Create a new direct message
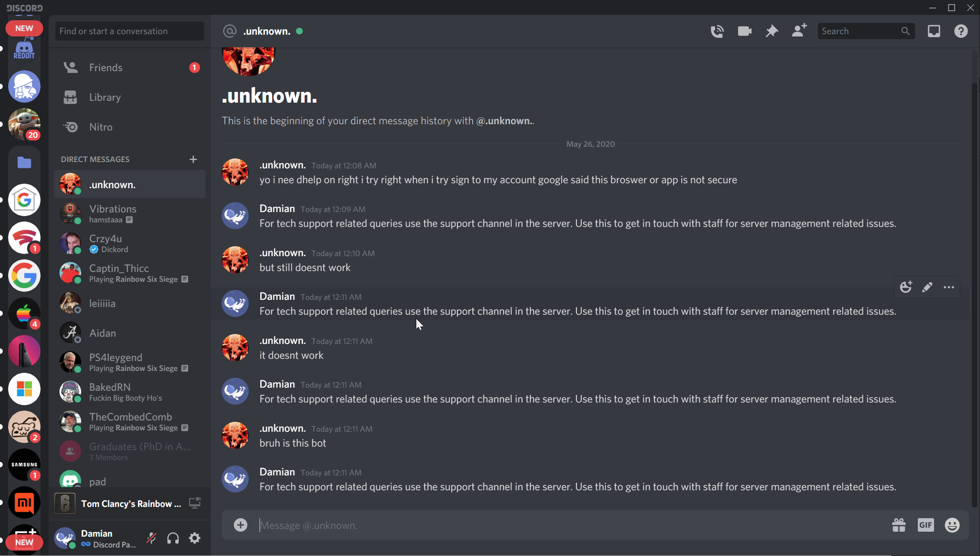This screenshot has height=556, width=980. 193,159
